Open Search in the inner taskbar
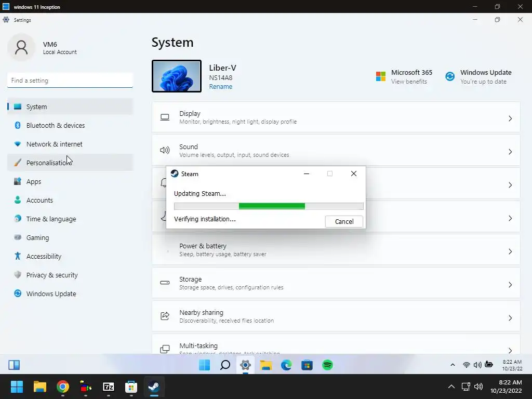 [225, 365]
